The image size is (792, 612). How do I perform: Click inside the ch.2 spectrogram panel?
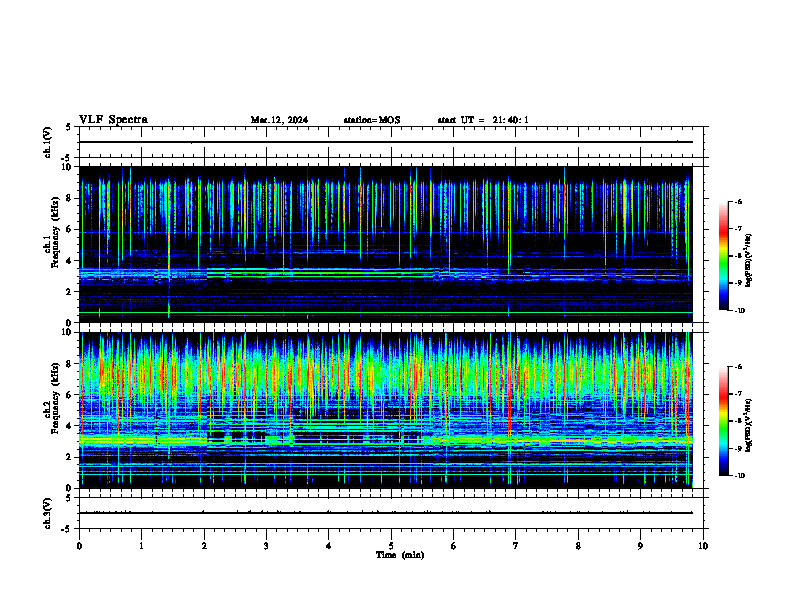pos(386,410)
